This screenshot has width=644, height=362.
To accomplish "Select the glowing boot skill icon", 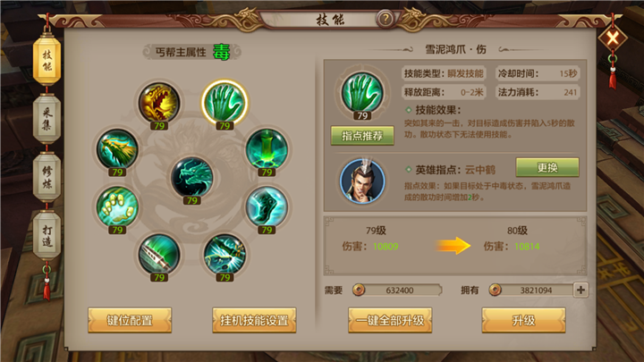I will point(267,206).
